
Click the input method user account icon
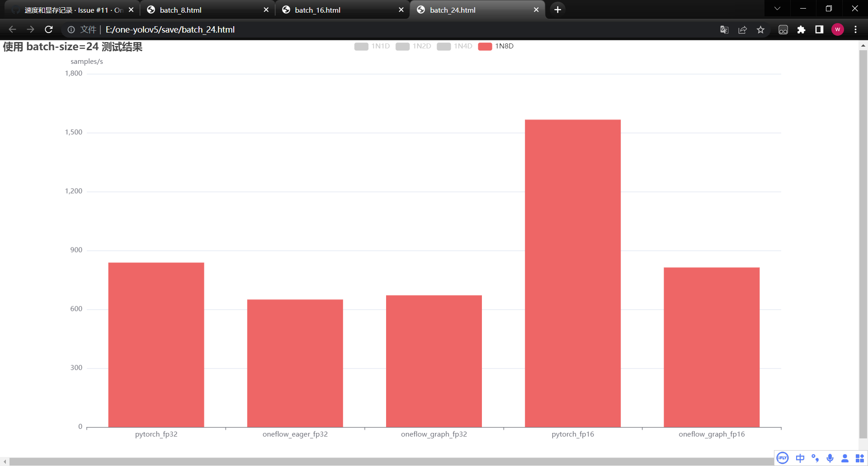coord(844,458)
